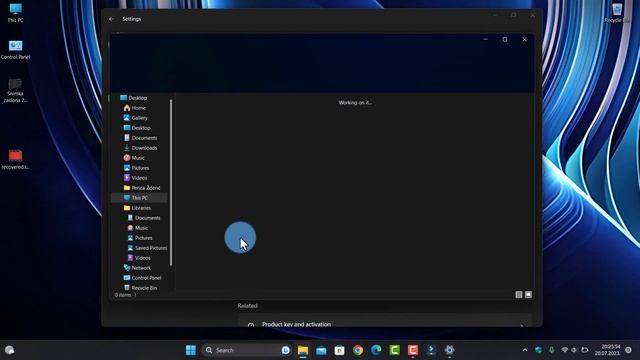This screenshot has height=360, width=640.
Task: Open Pictures under the Libraries node
Action: (x=140, y=238)
